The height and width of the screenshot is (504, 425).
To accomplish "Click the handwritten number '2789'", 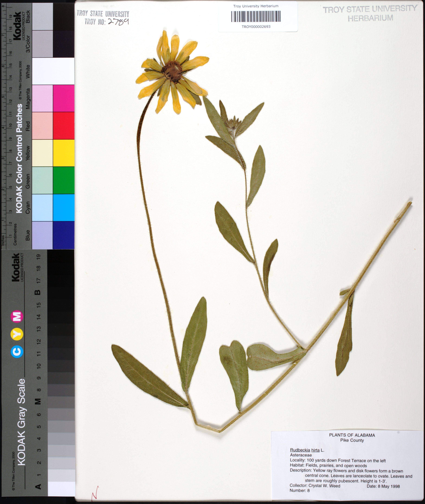I will (x=118, y=22).
